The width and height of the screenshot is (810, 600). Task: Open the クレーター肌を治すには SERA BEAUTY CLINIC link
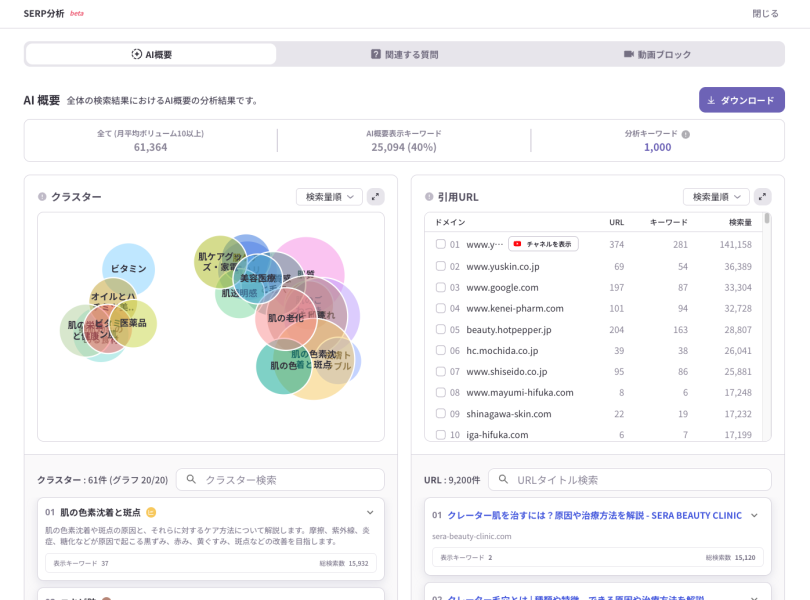[x=595, y=515]
